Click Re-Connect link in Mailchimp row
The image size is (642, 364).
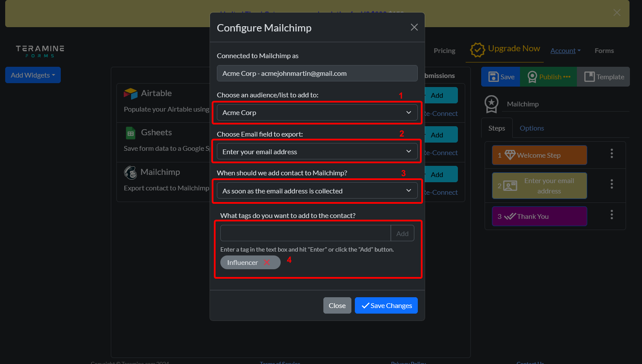(x=442, y=193)
